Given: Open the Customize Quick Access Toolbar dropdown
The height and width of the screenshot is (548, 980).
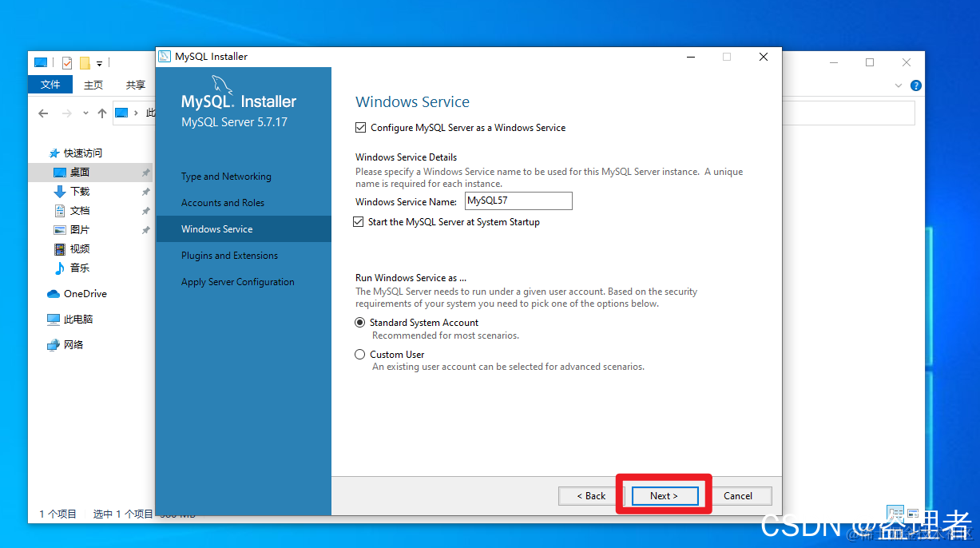Looking at the screenshot, I should click(100, 63).
